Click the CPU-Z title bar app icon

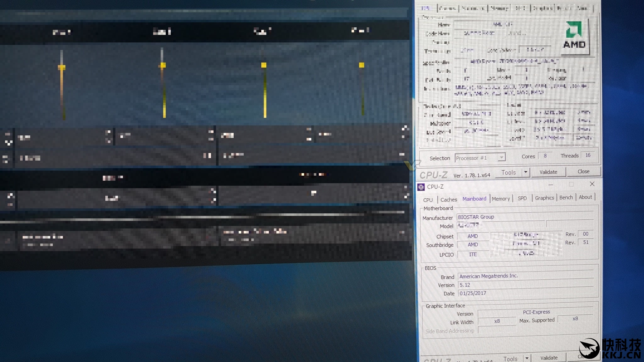[x=421, y=187]
